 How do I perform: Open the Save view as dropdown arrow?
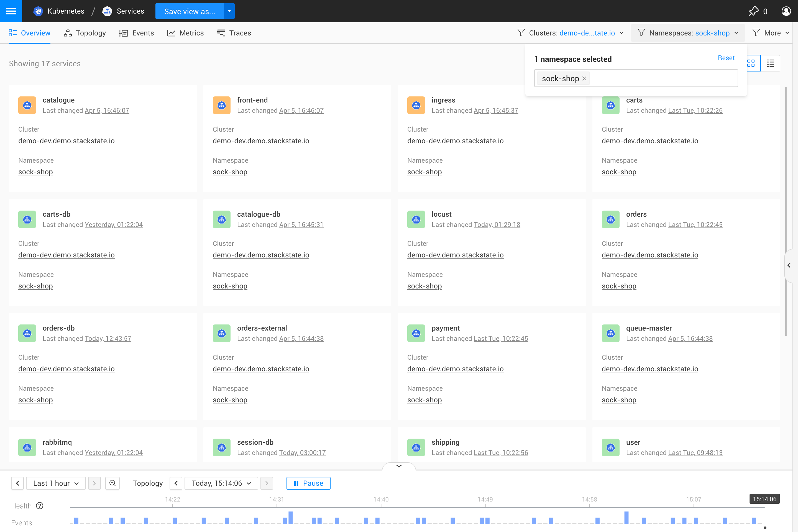[x=229, y=11]
